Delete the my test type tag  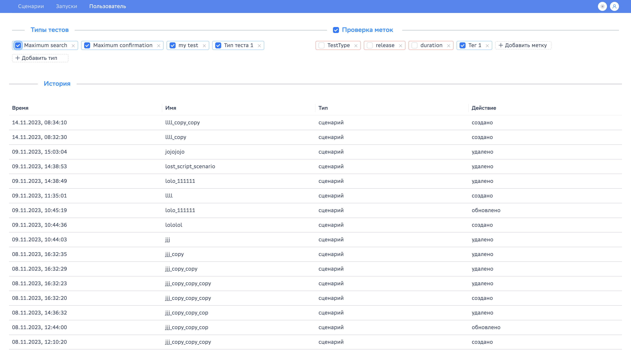point(204,46)
